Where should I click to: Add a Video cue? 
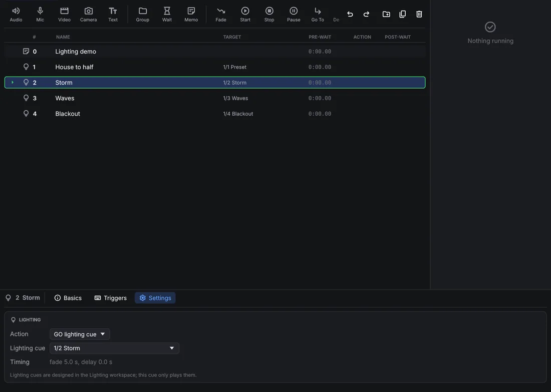pos(64,15)
